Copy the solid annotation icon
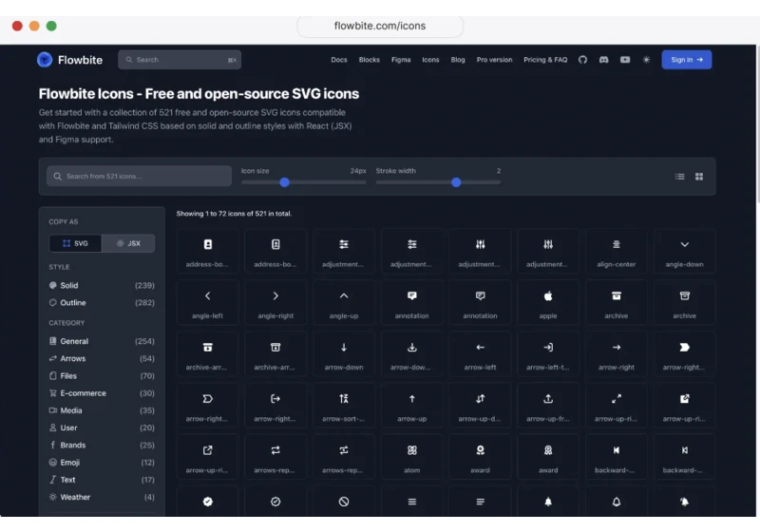This screenshot has height=532, width=760. click(x=412, y=303)
